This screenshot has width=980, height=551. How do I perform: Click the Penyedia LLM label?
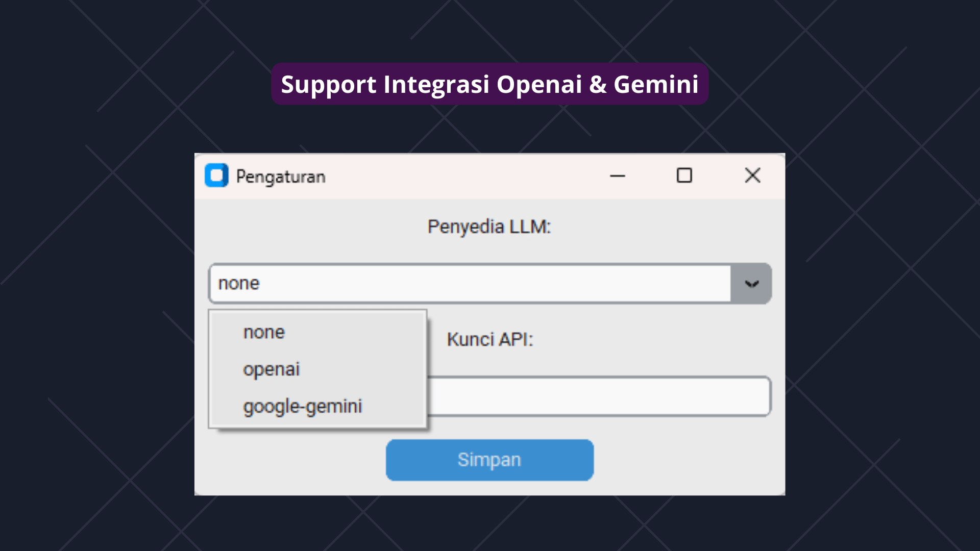coord(489,227)
